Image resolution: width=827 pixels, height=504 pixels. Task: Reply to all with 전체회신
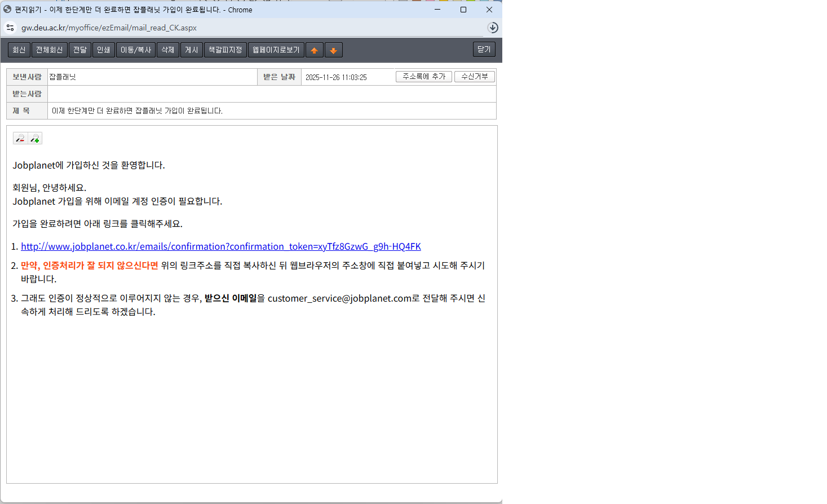point(50,50)
